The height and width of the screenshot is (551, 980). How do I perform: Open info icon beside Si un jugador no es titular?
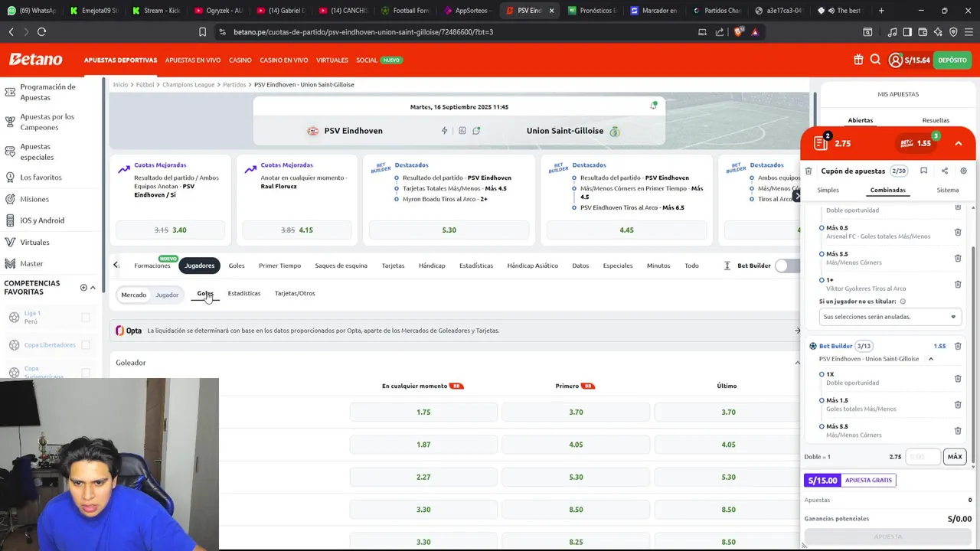[x=903, y=302]
